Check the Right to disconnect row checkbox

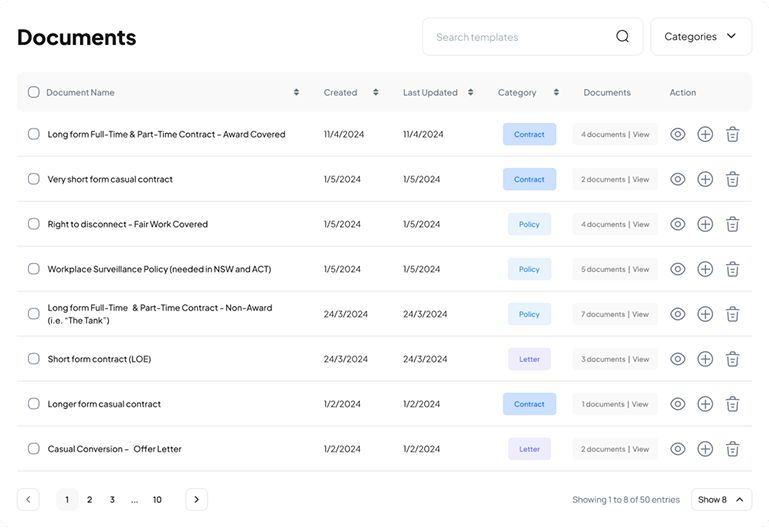(34, 224)
